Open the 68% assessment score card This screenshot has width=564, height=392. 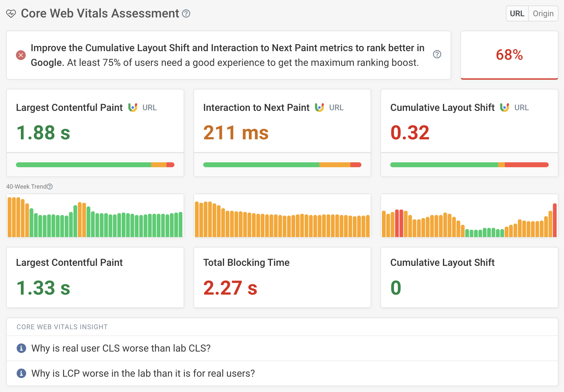coord(509,55)
